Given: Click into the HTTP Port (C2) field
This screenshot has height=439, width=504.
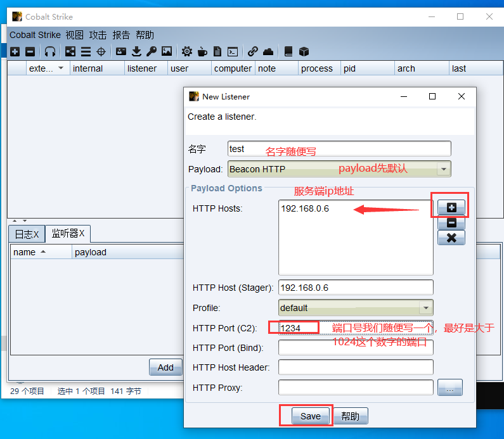Looking at the screenshot, I should coord(355,328).
